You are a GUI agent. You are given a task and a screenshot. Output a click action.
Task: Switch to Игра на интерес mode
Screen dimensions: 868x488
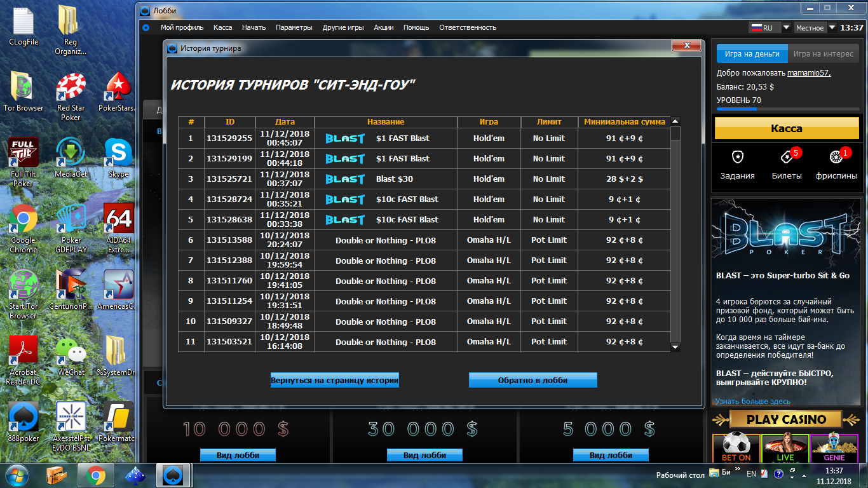pos(823,54)
